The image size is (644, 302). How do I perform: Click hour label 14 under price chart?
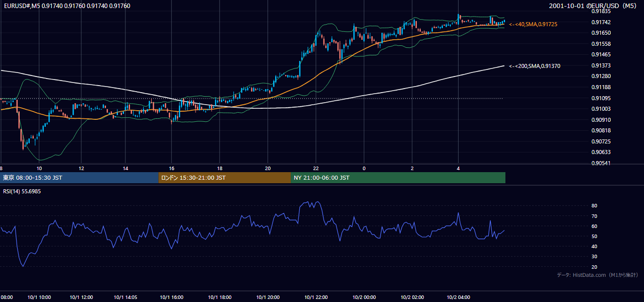point(125,168)
